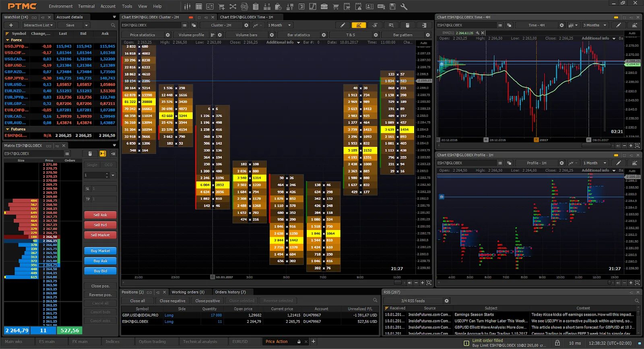Toggle TP take profit in Matrix
Image resolution: width=644 pixels, height=349 pixels.
click(x=87, y=199)
